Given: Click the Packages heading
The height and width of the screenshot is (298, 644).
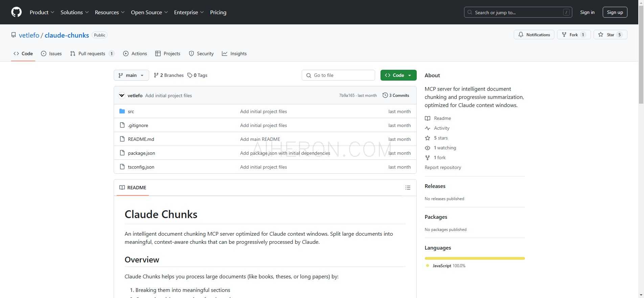Looking at the screenshot, I should (x=436, y=217).
